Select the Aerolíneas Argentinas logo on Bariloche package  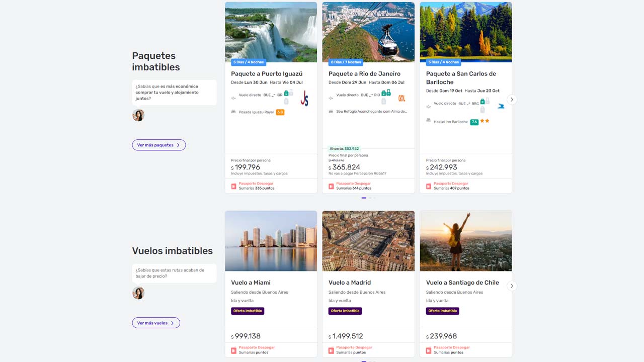pyautogui.click(x=502, y=106)
